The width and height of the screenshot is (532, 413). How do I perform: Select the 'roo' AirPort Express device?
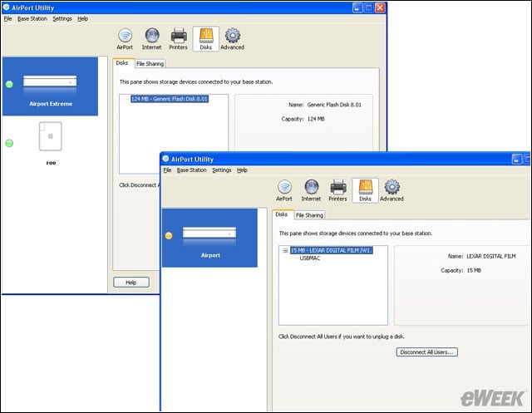click(51, 143)
